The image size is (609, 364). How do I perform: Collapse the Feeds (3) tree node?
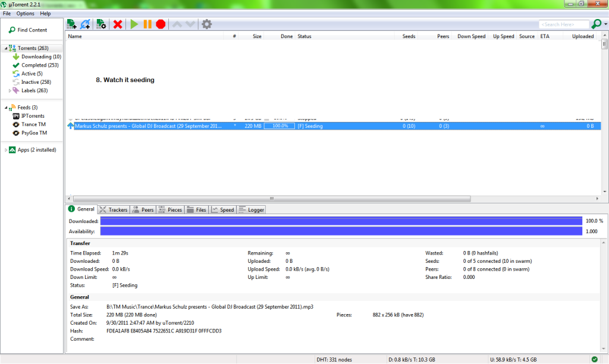5,108
